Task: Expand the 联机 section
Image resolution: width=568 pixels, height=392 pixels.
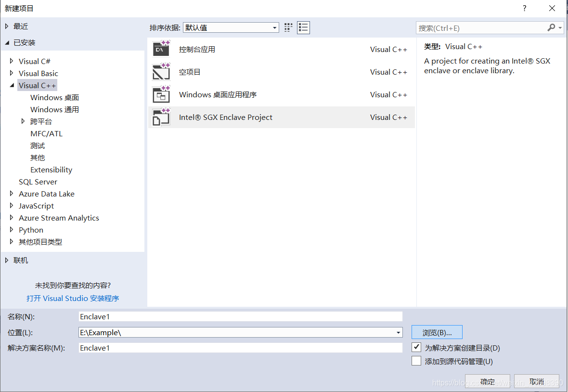Action: click(7, 260)
